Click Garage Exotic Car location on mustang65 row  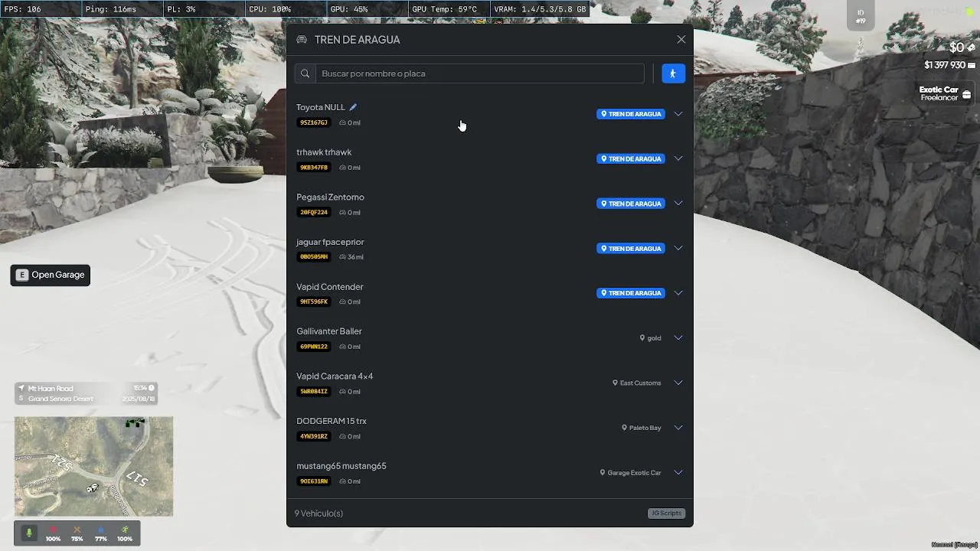(631, 472)
